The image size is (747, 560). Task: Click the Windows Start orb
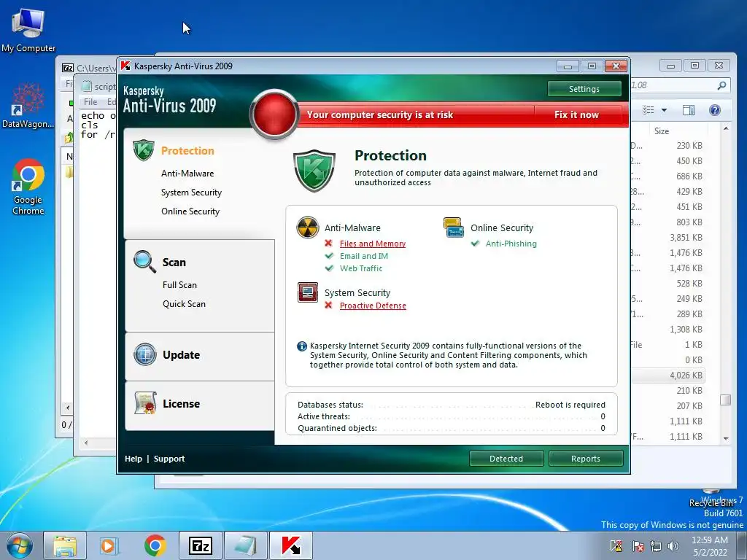tap(20, 545)
